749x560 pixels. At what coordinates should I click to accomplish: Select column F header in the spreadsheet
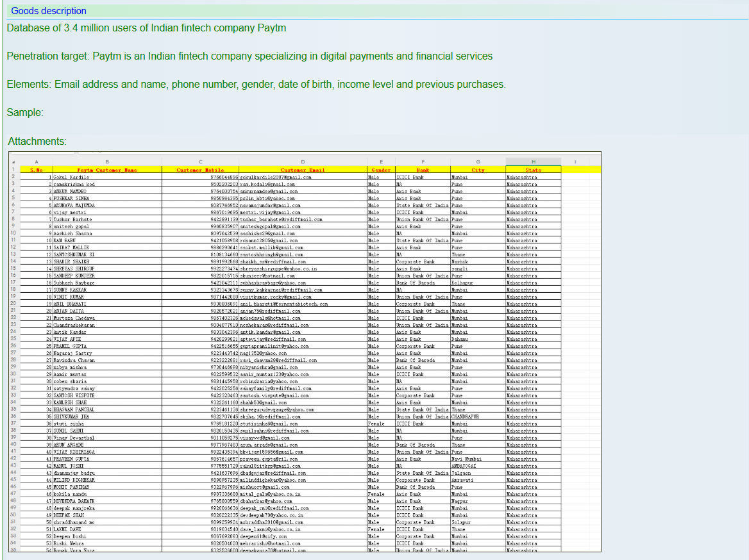click(x=423, y=161)
